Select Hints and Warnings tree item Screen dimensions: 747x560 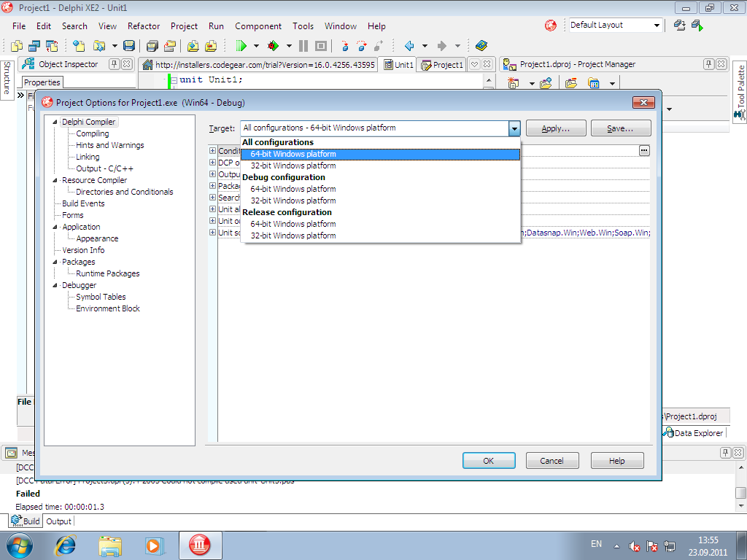coord(109,145)
